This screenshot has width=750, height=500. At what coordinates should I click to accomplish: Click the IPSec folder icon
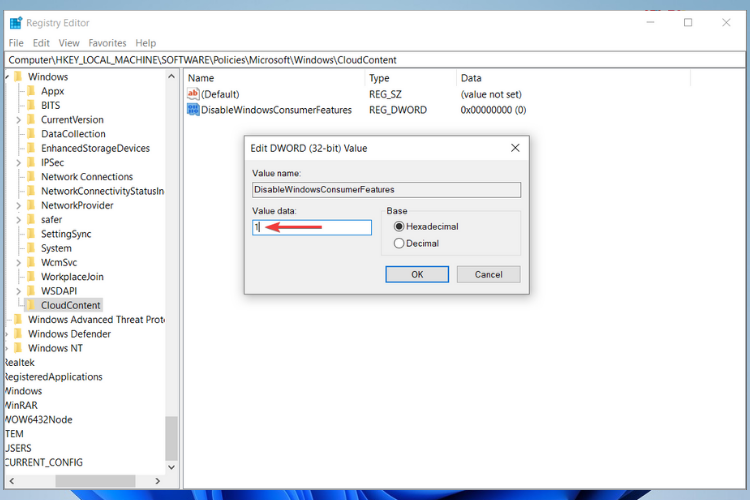pyautogui.click(x=31, y=163)
